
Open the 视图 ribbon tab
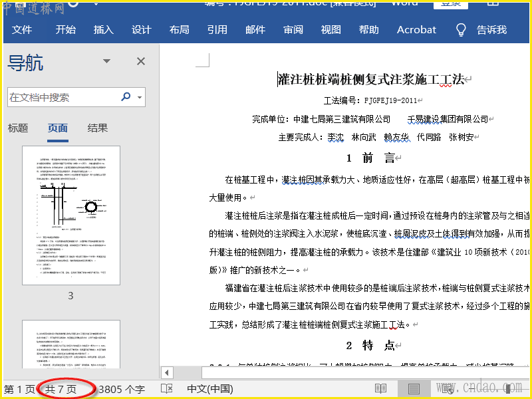tap(331, 30)
